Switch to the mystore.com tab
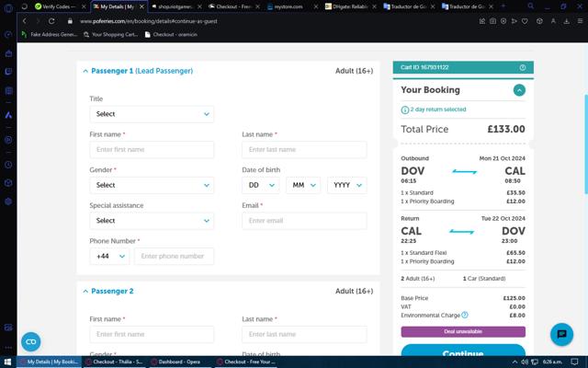This screenshot has height=368, width=588. tap(288, 6)
